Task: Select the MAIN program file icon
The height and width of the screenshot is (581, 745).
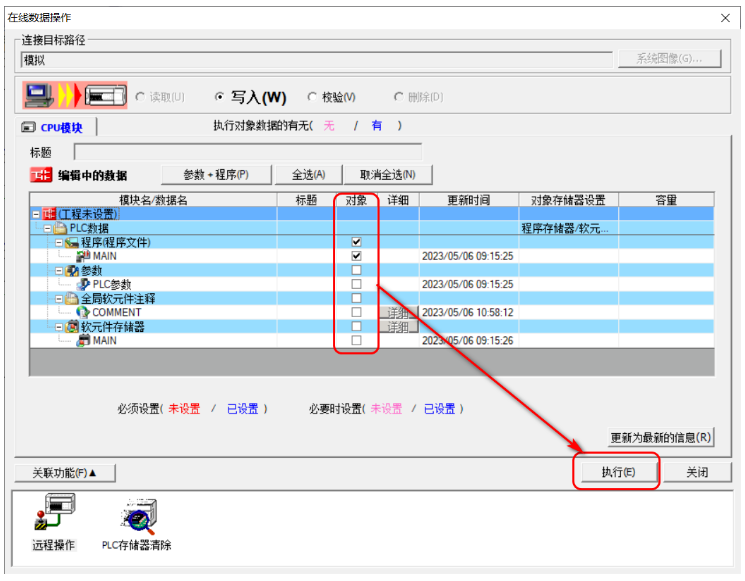Action: 83,256
